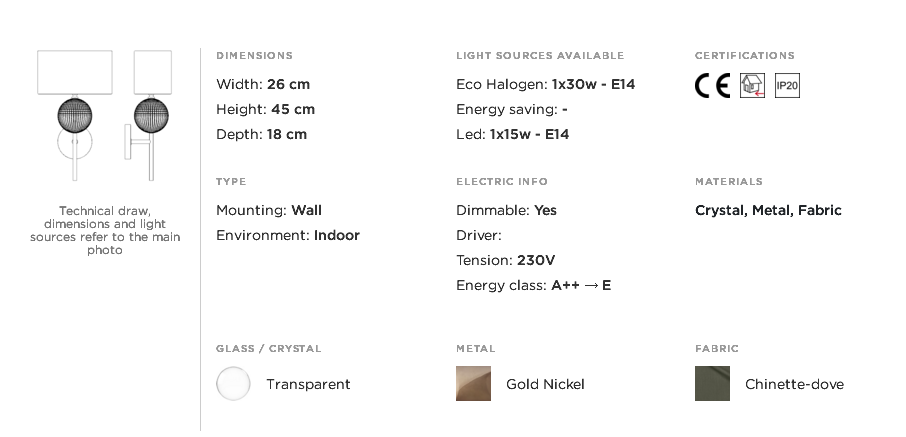Click the Electric Info heading
The width and height of the screenshot is (906, 437).
[502, 182]
